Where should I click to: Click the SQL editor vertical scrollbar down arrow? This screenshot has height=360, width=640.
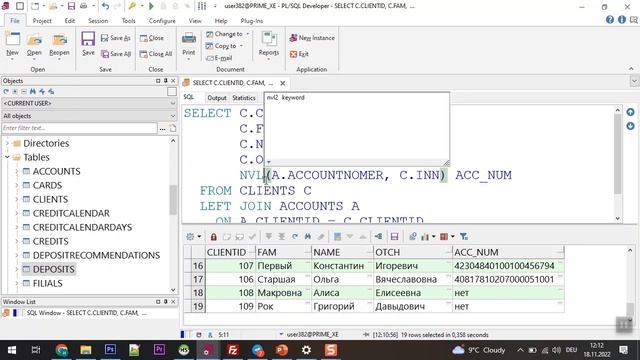[618, 219]
